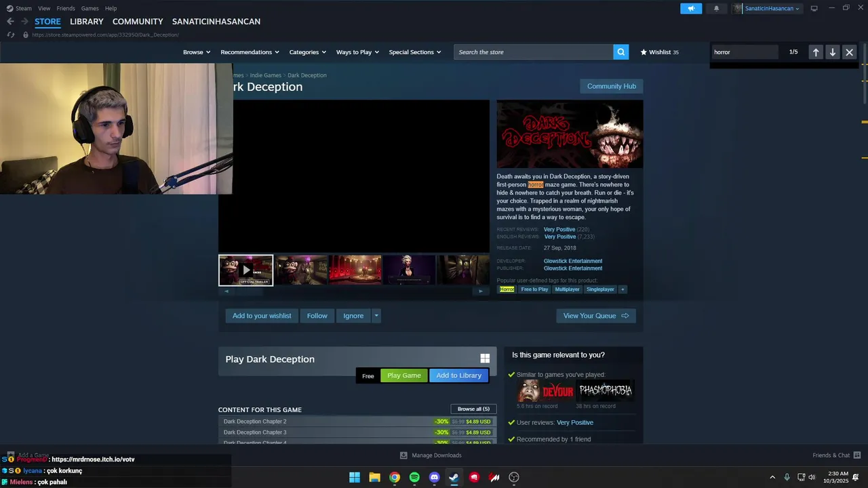Open the View menu
The image size is (868, 488).
pos(44,8)
